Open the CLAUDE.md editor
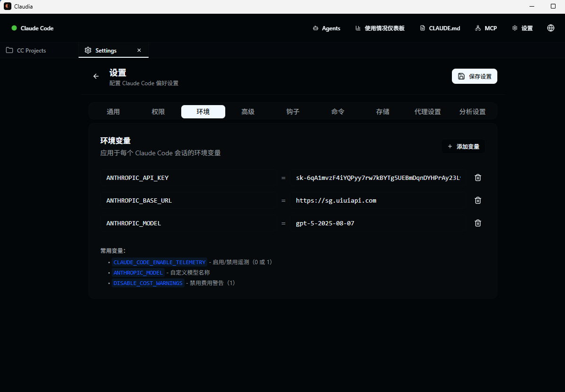The height and width of the screenshot is (392, 565). pos(440,28)
